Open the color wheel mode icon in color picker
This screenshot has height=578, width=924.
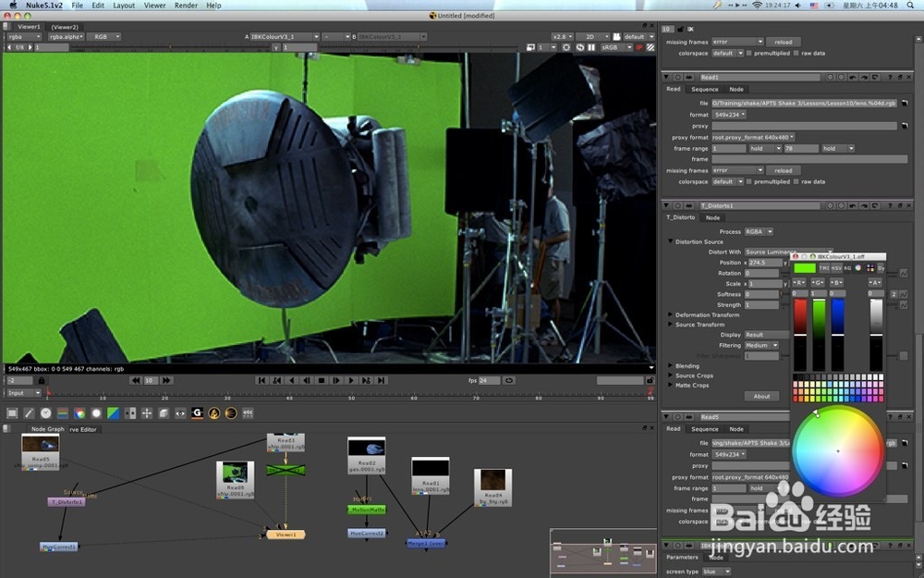tap(858, 268)
